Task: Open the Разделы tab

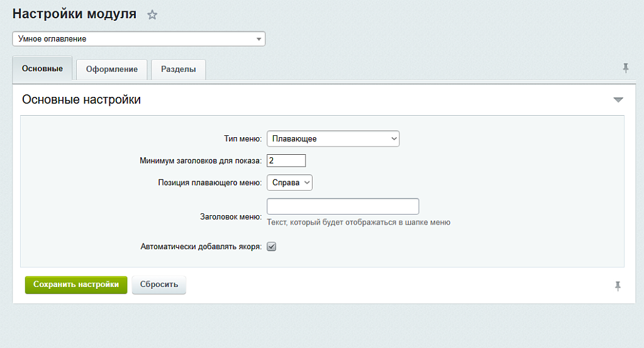Action: 178,69
